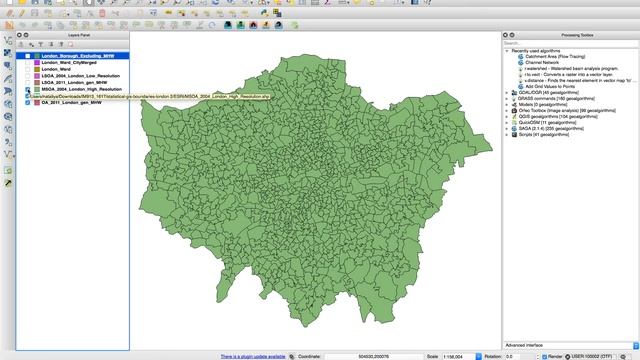
Task: Select MSOA_2004_London_High_Resolution layer name
Action: click(x=81, y=89)
